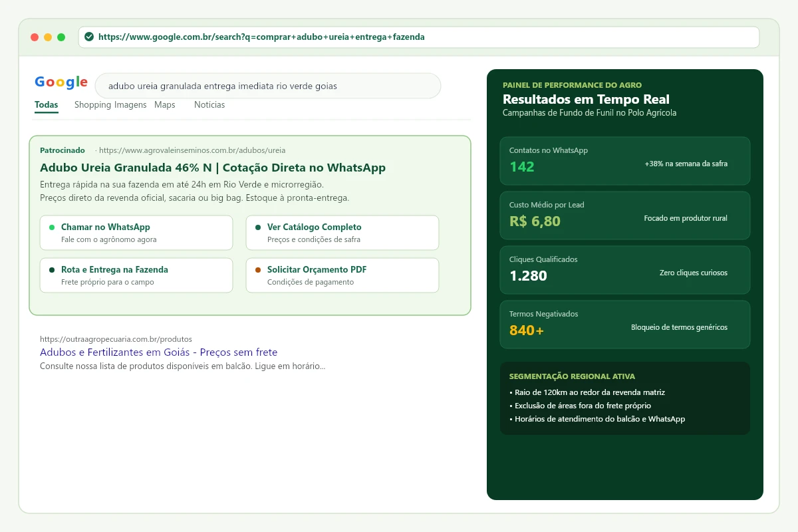
Task: Click the Contatos no WhatsApp metric card
Action: click(625, 161)
